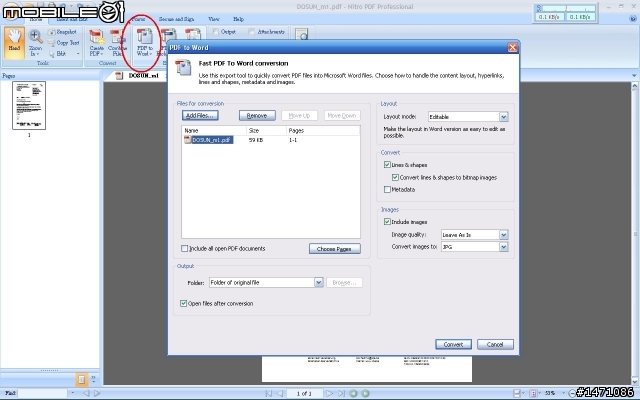Click the page number field 1 of 1

(x=304, y=393)
